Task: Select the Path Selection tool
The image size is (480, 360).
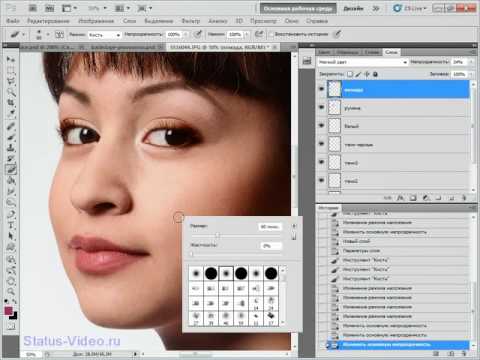Action: pyautogui.click(x=11, y=236)
